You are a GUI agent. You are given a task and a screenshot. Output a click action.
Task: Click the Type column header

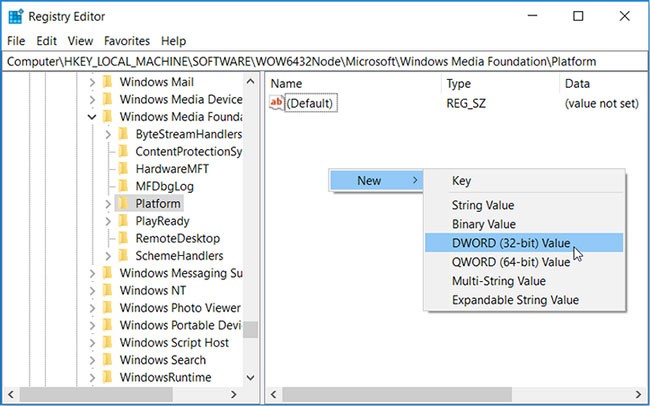point(458,84)
